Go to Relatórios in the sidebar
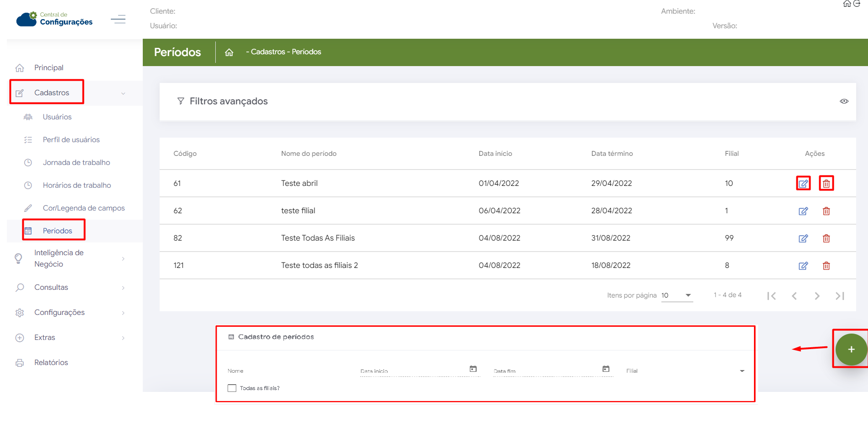868x427 pixels. pos(51,363)
